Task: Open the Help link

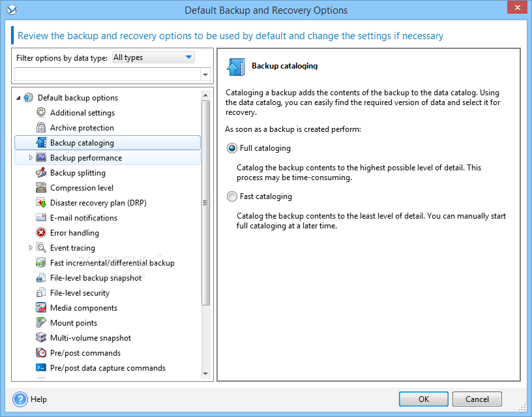Action: point(38,399)
